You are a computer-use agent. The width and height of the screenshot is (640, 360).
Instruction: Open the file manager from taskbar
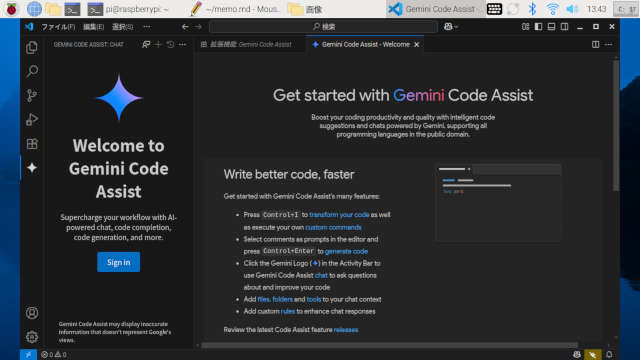pyautogui.click(x=53, y=9)
